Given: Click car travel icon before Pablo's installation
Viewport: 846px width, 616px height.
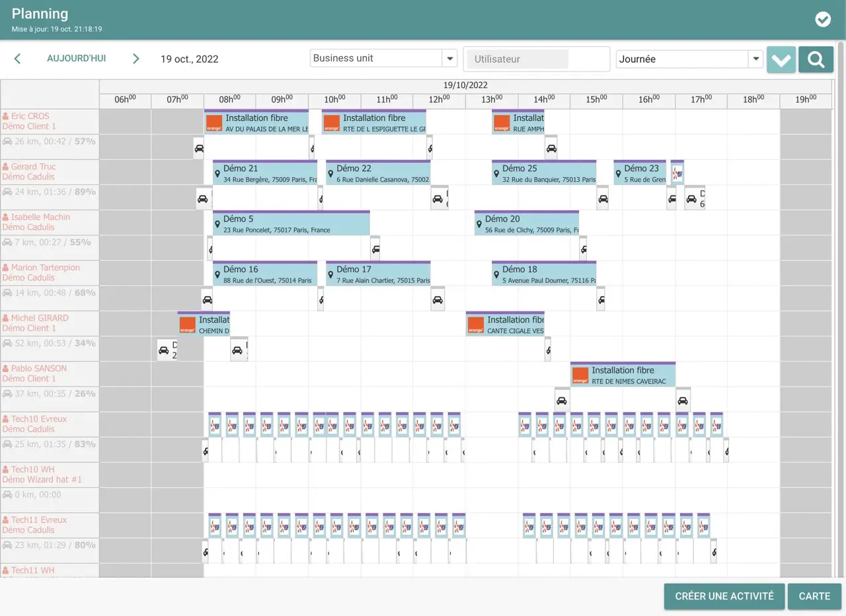Looking at the screenshot, I should click(562, 401).
